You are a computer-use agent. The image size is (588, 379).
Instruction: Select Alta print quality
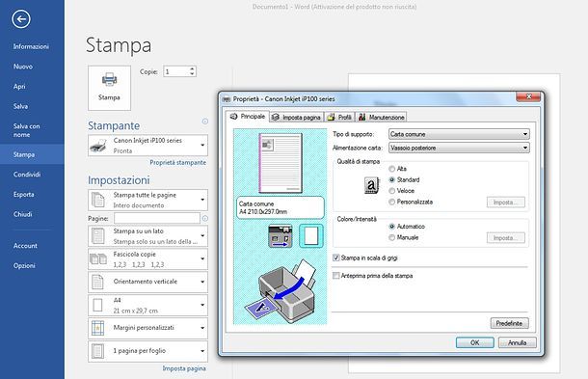(392, 169)
